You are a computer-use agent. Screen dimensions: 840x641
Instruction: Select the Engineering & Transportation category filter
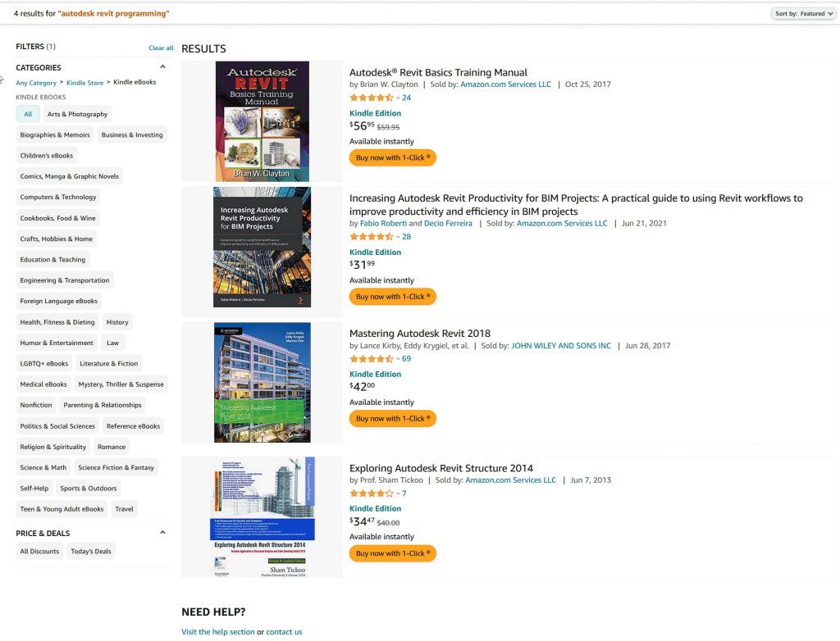[x=65, y=280]
